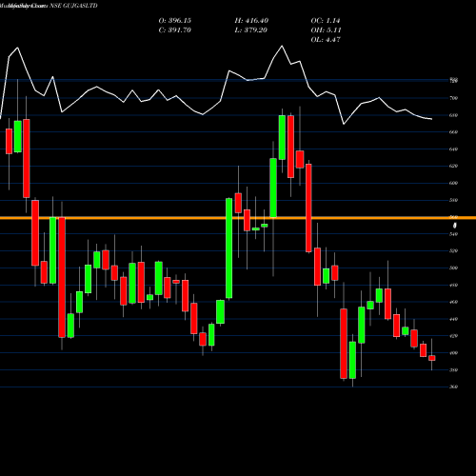Viewport: 476px width, 476px height.
Task: Click the 580 price axis label
Action: click(454, 200)
